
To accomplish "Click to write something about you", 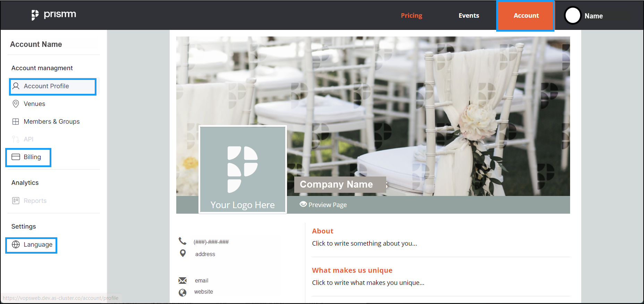I will [364, 244].
